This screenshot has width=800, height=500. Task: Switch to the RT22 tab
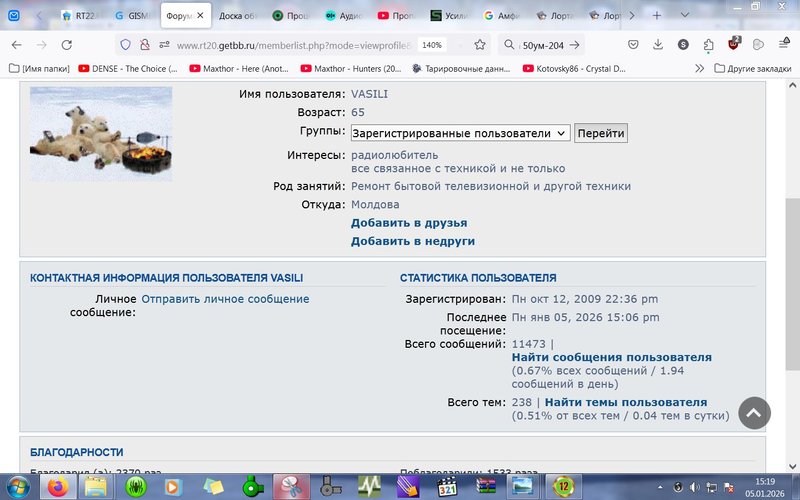(x=79, y=16)
